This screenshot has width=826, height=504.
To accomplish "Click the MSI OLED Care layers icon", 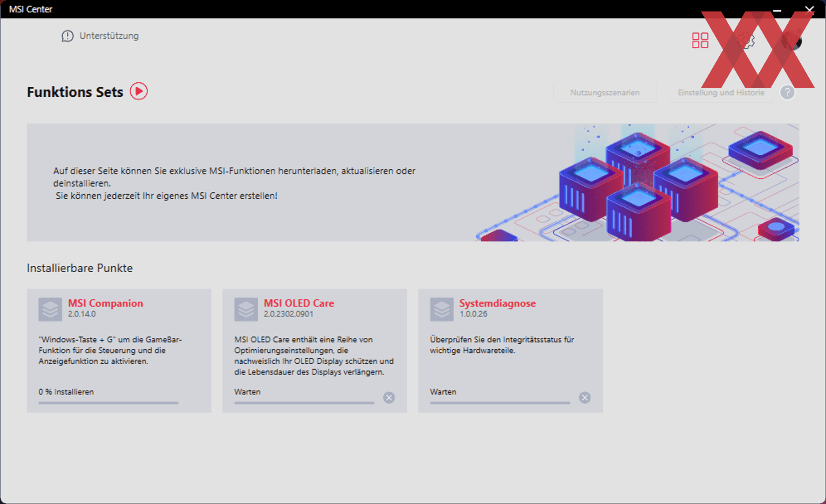I will [x=246, y=309].
